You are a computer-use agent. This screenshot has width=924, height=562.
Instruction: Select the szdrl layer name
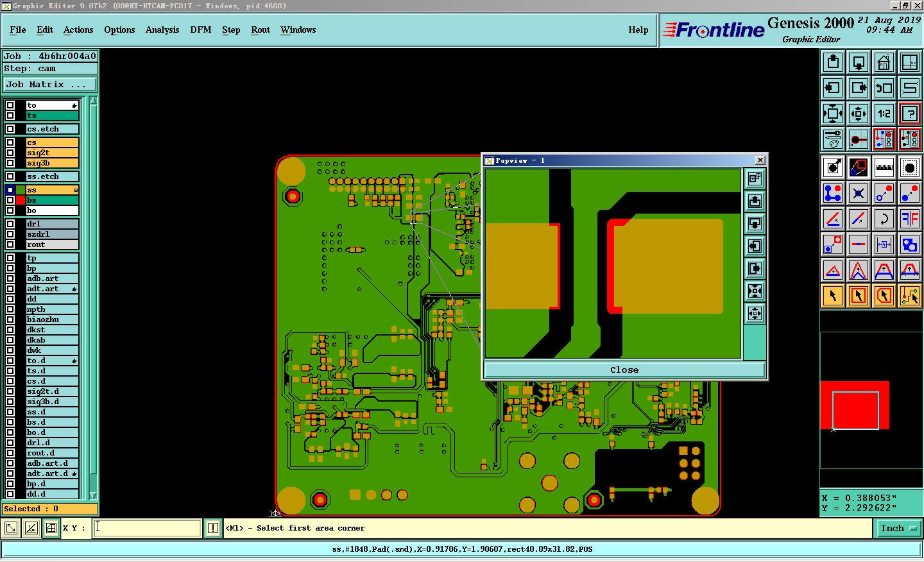52,234
